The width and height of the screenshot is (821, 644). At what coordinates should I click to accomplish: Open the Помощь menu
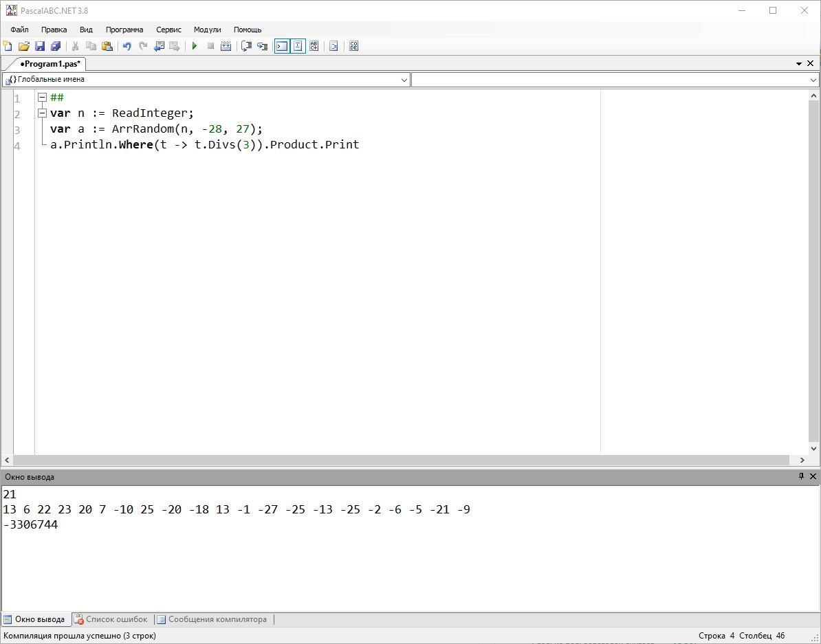point(247,30)
